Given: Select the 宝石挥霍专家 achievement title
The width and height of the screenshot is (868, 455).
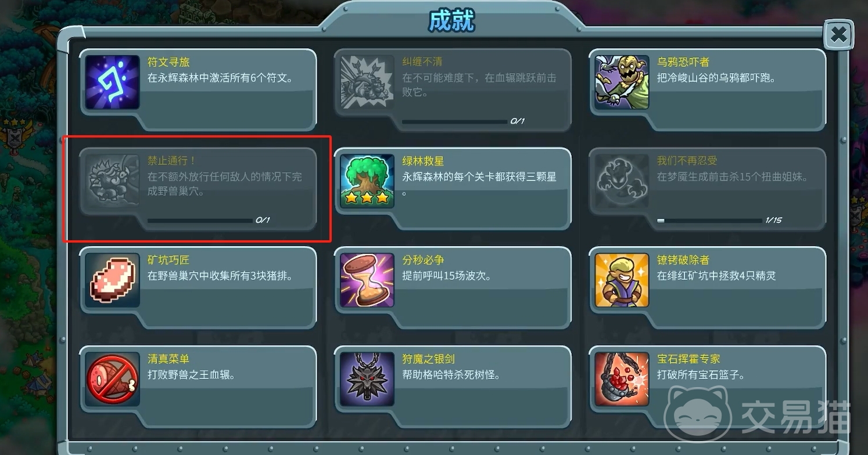Looking at the screenshot, I should click(688, 359).
